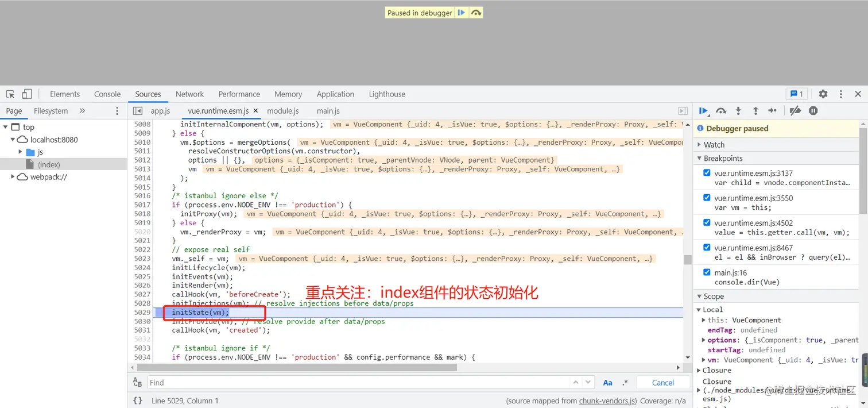This screenshot has height=408, width=868.
Task: Step over using the Paused in debugger overlay
Action: tap(476, 13)
